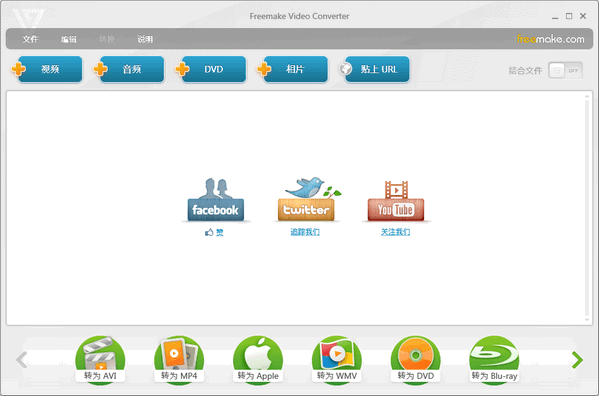Click the YouTube logo icon
The height and width of the screenshot is (396, 599).
pos(396,200)
